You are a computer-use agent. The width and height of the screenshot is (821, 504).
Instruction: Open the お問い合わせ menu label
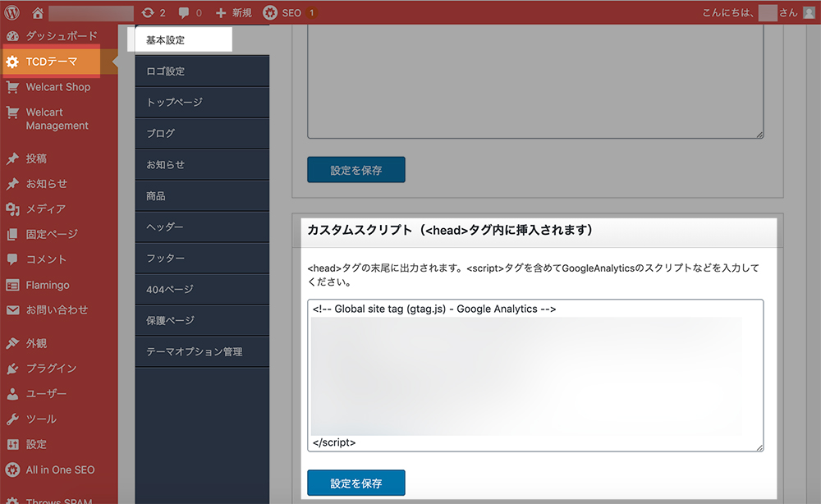57,309
